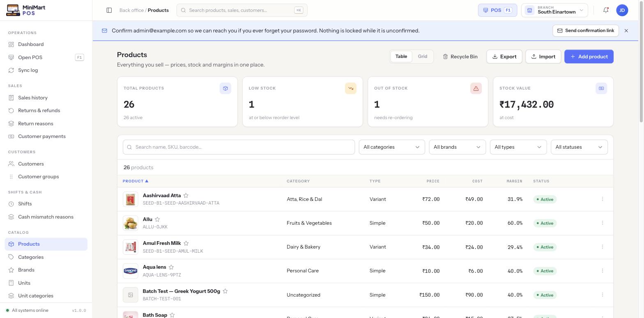The height and width of the screenshot is (318, 644).
Task: Click the Export button
Action: [504, 57]
